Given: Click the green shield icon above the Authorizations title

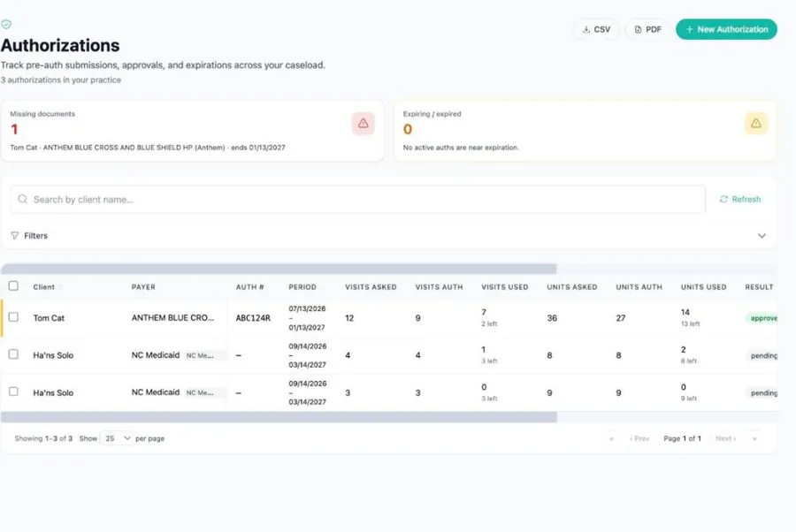Looking at the screenshot, I should pos(6,25).
